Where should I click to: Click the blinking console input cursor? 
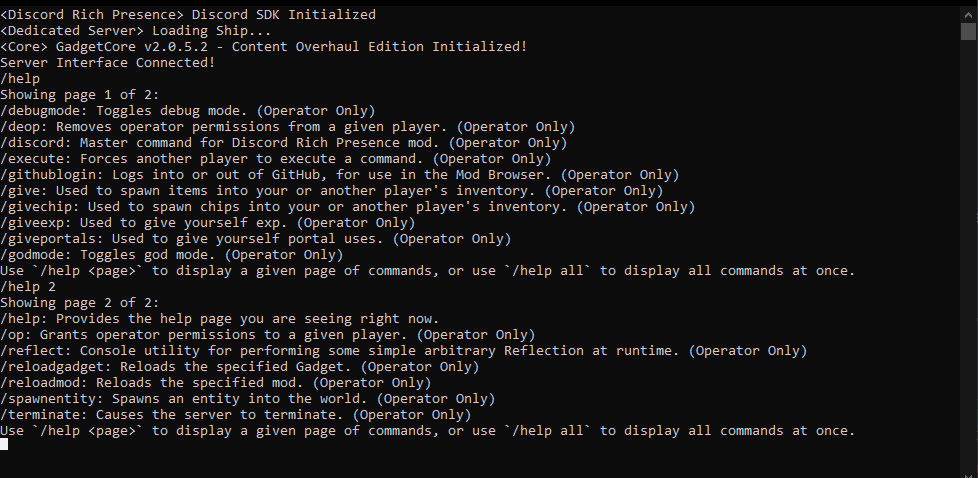point(4,444)
